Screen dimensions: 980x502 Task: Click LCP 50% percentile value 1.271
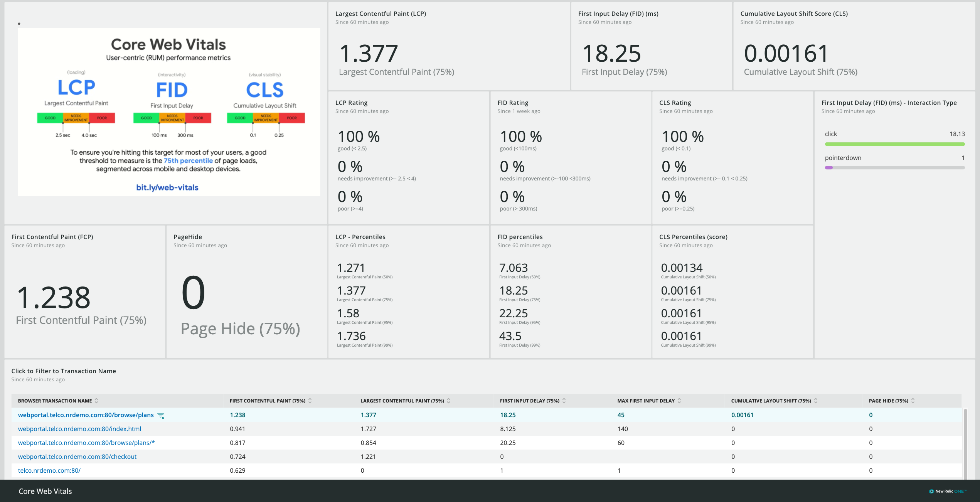(351, 268)
